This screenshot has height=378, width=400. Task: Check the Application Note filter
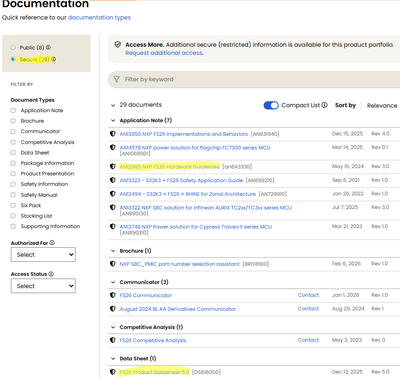coord(13,110)
